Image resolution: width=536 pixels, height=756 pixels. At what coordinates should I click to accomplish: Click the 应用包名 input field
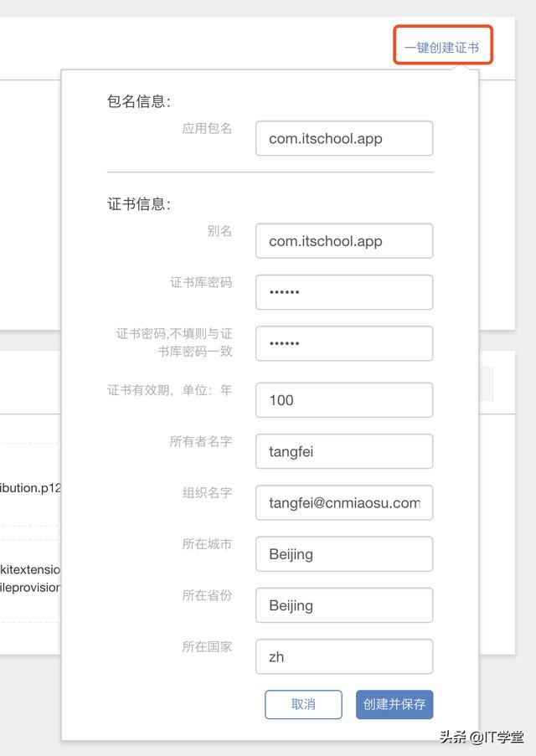[344, 139]
